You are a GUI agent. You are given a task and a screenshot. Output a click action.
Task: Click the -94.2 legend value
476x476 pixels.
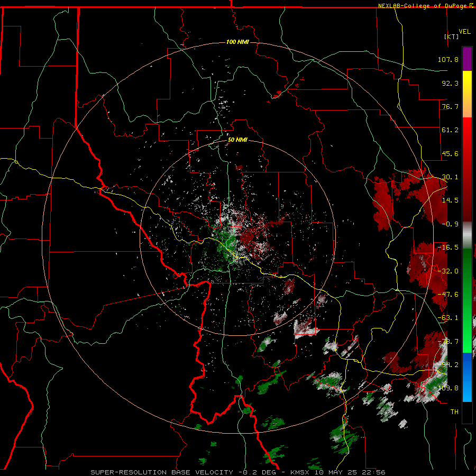[x=448, y=365]
